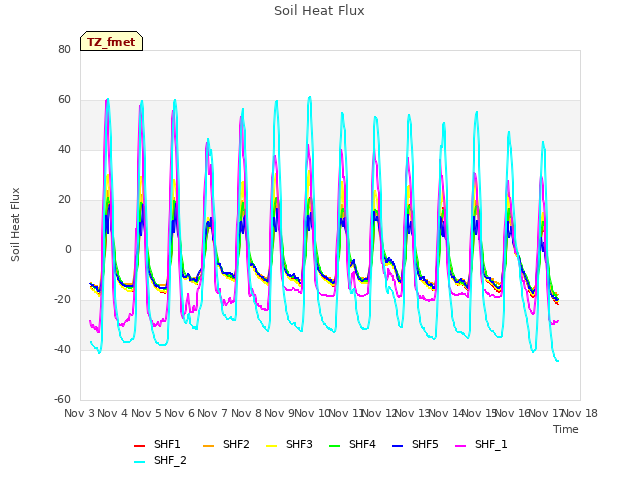
Task: Click the orange SHF2 legend swatch
Action: click(x=208, y=446)
